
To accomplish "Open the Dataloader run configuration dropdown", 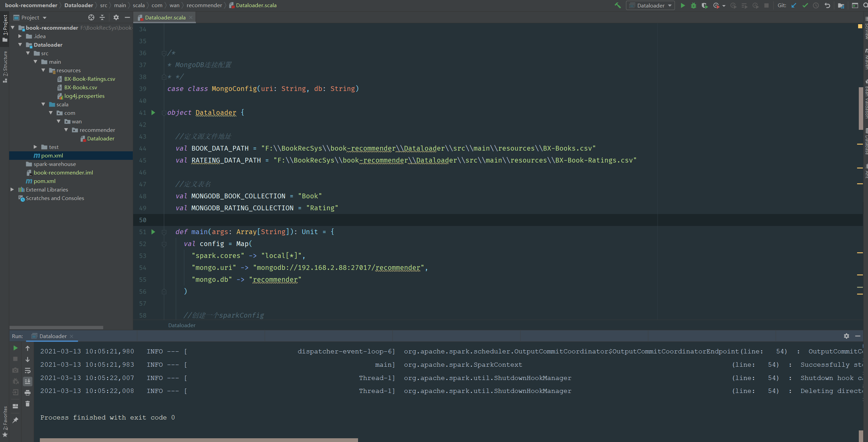I will pyautogui.click(x=650, y=5).
